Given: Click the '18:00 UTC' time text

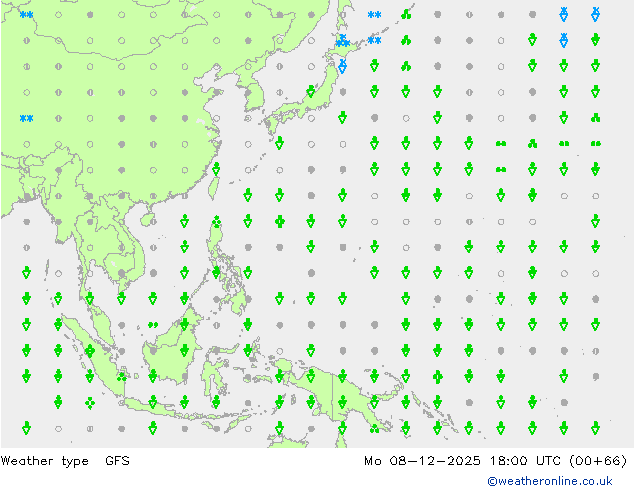Looking at the screenshot, I should pos(525,460).
